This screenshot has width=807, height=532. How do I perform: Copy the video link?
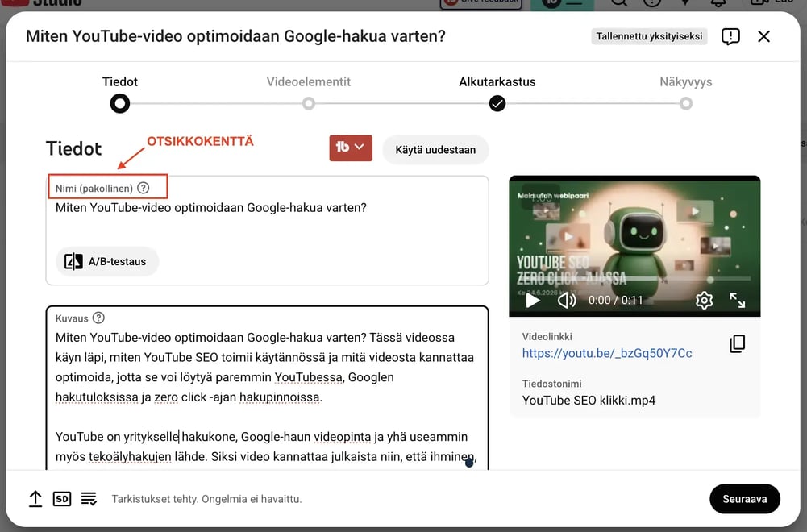[737, 343]
